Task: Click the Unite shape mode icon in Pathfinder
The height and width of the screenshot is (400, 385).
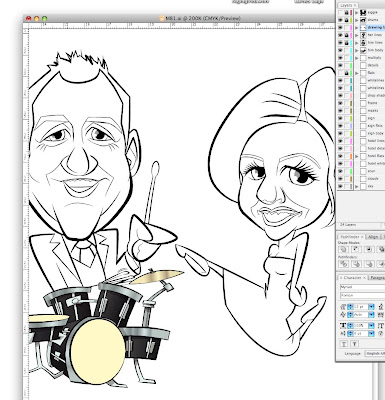Action: click(344, 249)
